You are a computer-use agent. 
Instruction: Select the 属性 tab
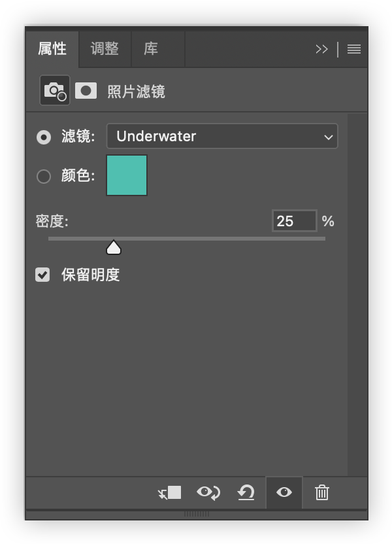coord(52,49)
